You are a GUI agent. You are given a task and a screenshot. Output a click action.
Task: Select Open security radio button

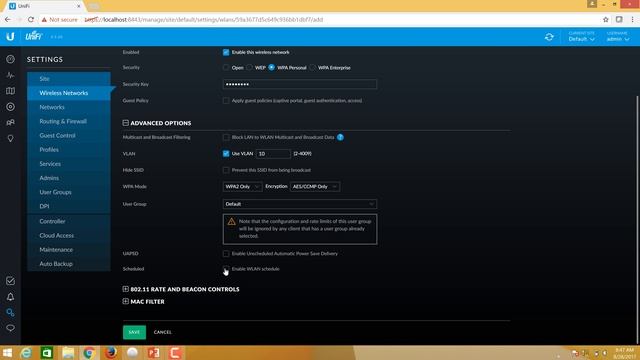[226, 67]
